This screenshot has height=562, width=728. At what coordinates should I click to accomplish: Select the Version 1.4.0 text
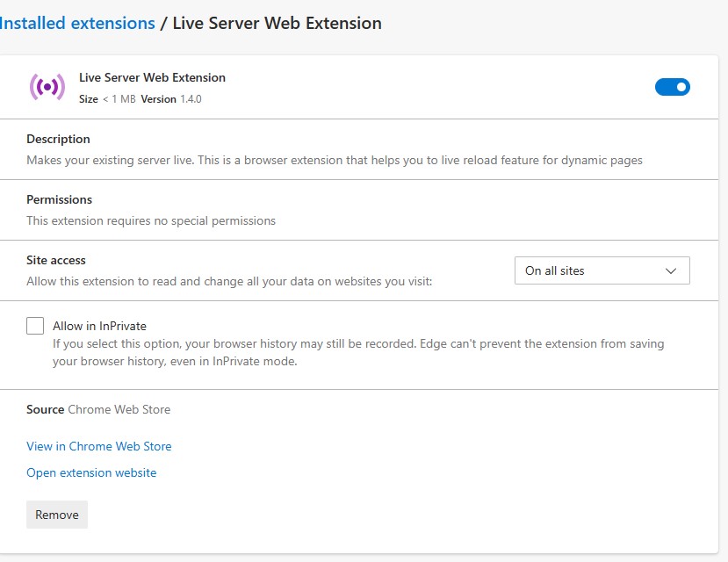(171, 99)
